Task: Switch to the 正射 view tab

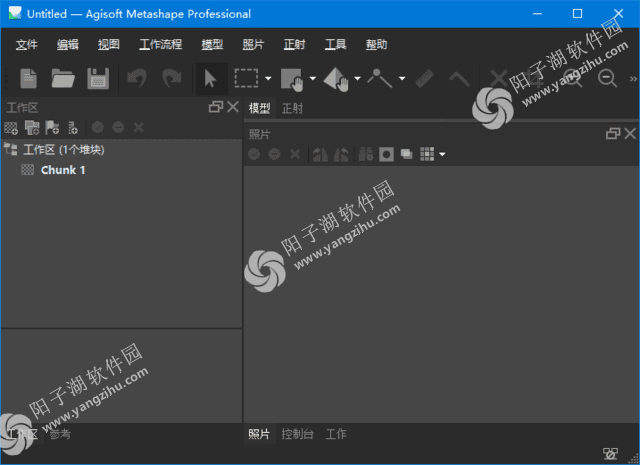Action: (292, 109)
